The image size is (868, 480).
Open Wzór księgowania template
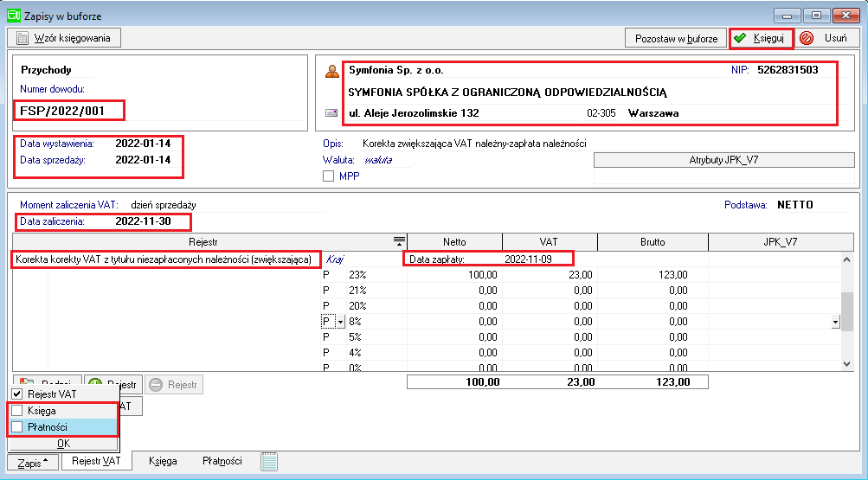64,38
